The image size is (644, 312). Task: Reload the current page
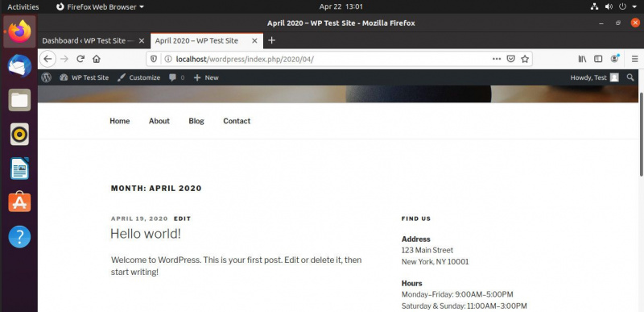80,59
